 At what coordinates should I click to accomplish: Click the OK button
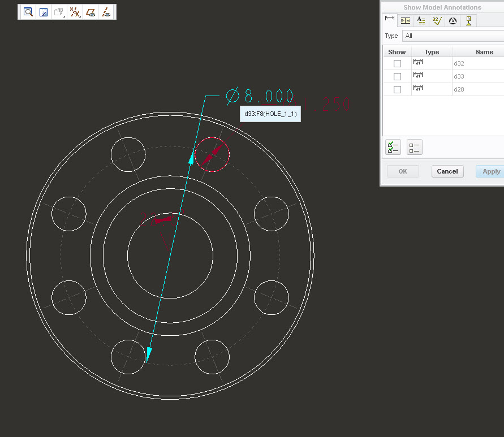[403, 171]
